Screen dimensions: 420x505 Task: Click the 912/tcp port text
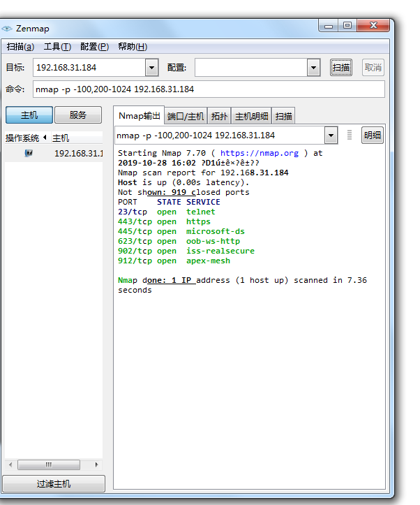coord(135,261)
